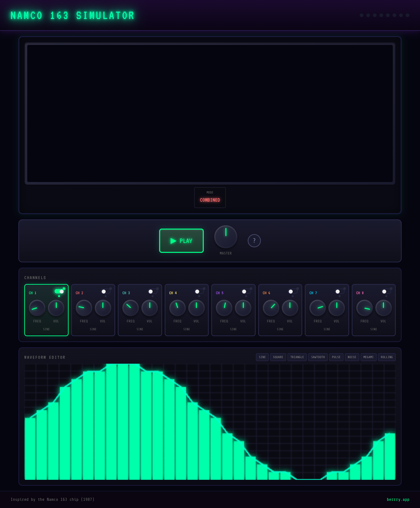Click the CH 3 FREQ knob
Screen dimensions: 420x508
[x=131, y=308]
